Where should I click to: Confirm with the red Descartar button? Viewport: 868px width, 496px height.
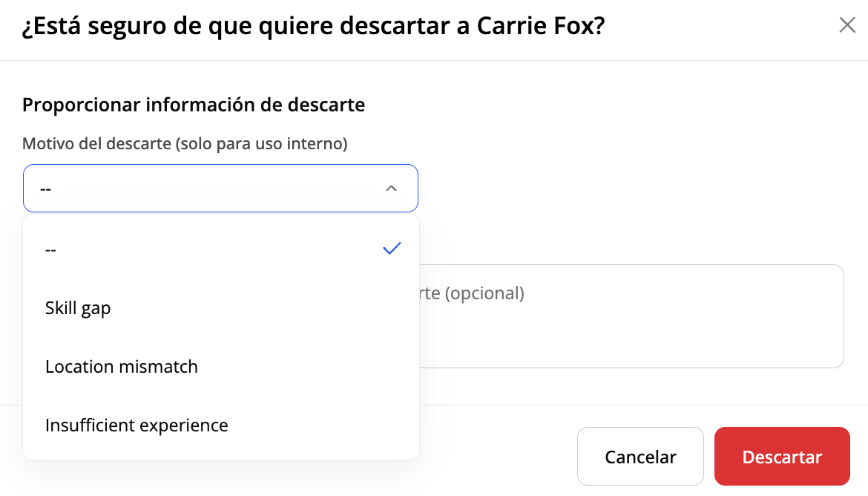(x=782, y=457)
